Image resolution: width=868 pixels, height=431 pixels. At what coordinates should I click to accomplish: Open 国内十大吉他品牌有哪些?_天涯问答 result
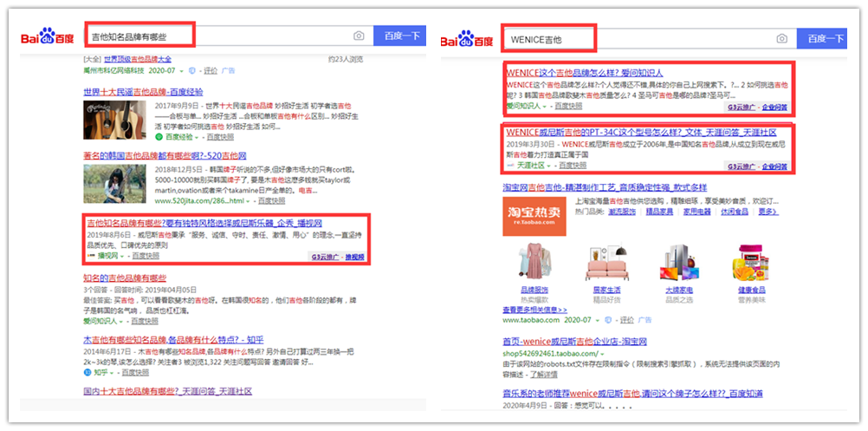tap(168, 391)
